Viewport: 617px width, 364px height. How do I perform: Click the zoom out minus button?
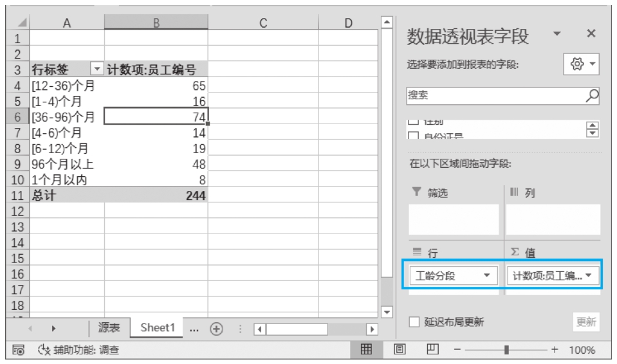point(457,349)
